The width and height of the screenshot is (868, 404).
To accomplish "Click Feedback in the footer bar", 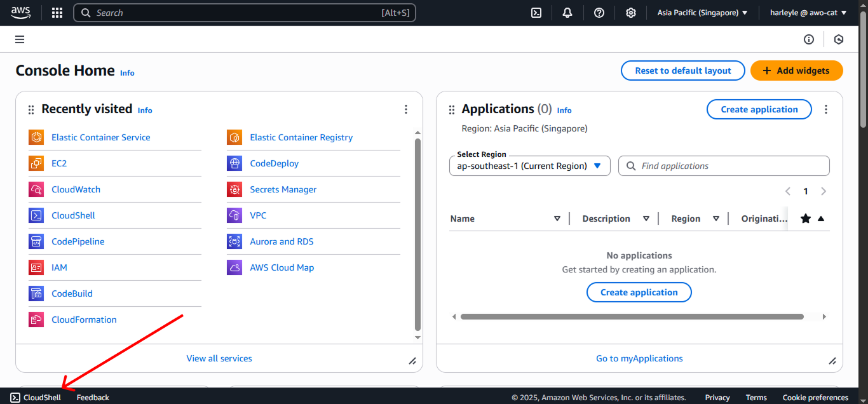I will pyautogui.click(x=93, y=398).
